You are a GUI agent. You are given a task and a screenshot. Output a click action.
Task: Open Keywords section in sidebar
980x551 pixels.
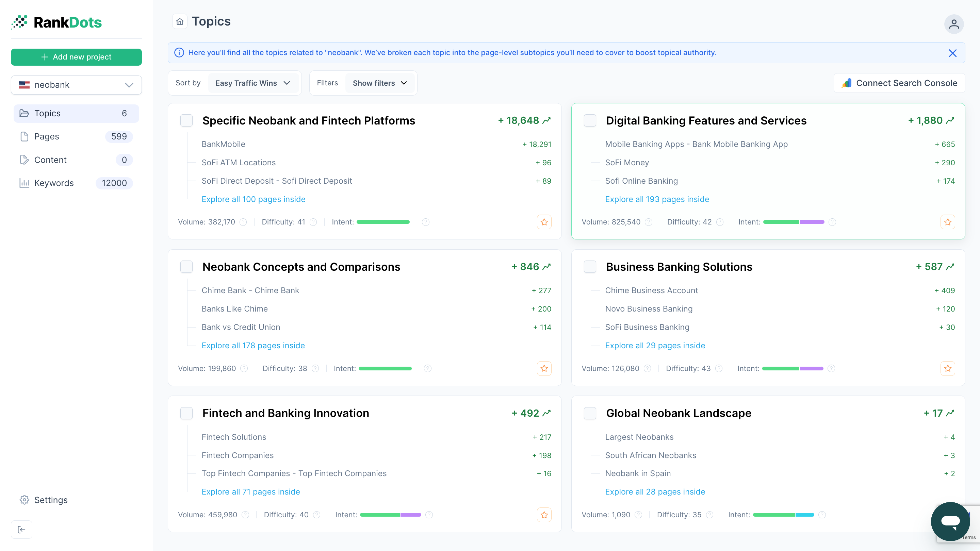click(x=54, y=183)
